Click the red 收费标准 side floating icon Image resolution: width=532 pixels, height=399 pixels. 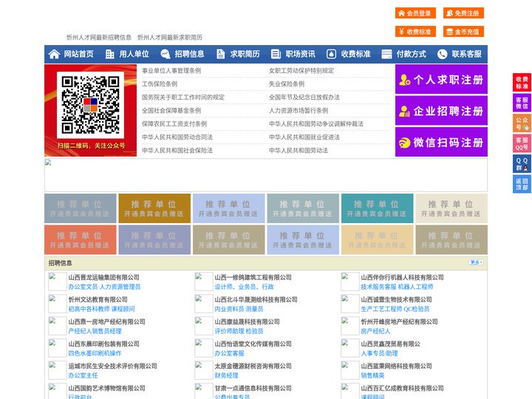[522, 83]
